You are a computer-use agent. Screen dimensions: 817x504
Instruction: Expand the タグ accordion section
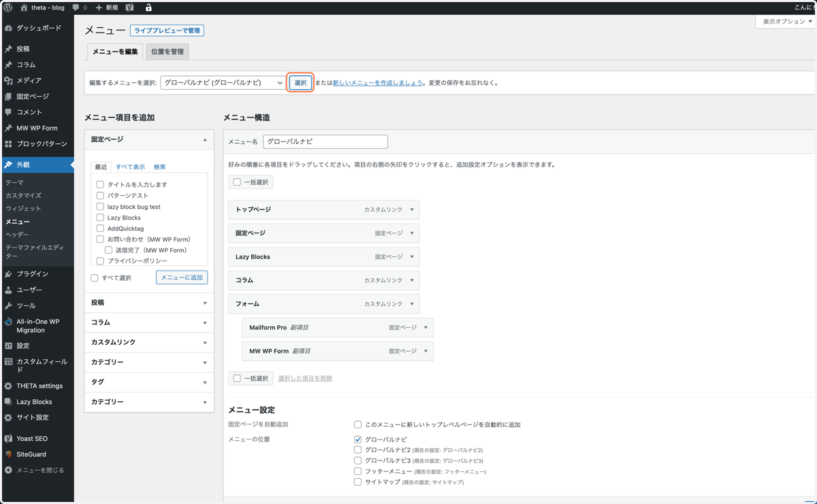(x=149, y=382)
